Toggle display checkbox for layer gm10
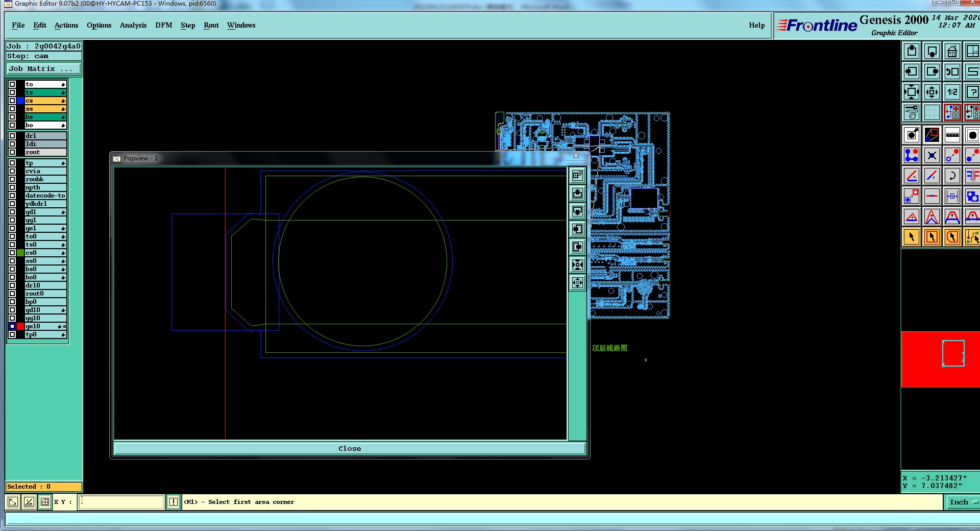This screenshot has width=980, height=531. 12,326
